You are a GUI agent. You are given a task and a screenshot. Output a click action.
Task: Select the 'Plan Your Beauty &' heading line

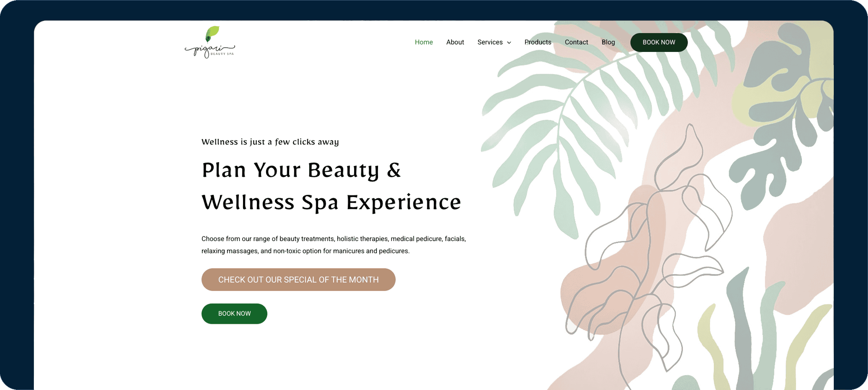pos(301,170)
